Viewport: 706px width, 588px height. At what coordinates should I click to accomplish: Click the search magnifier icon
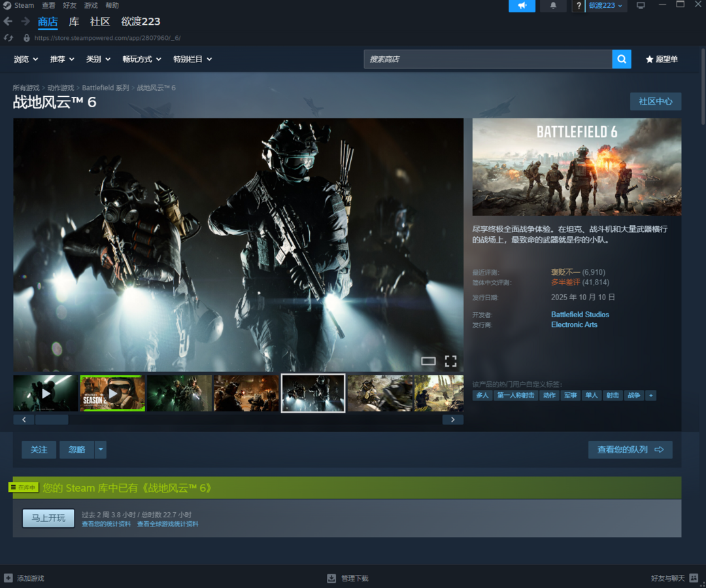click(622, 59)
